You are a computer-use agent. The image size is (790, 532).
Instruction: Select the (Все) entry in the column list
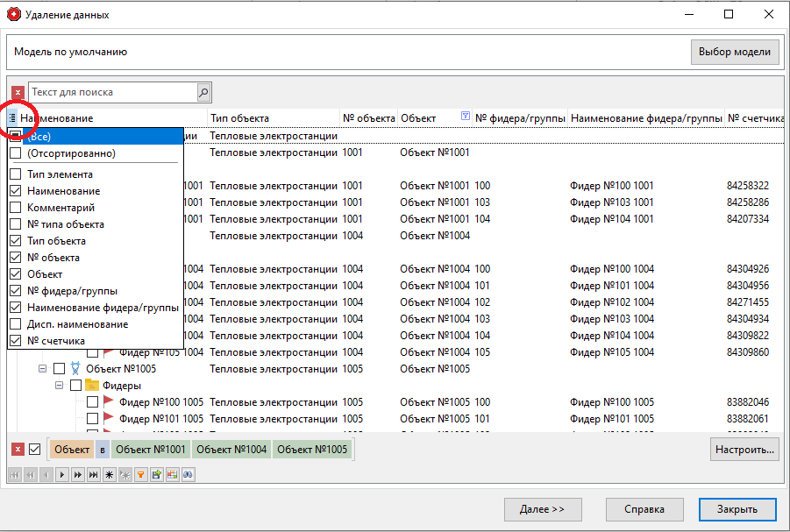(x=53, y=137)
